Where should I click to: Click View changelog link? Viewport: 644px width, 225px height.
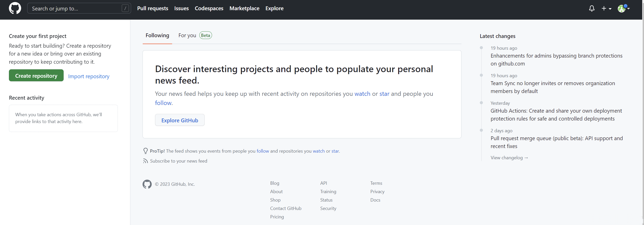[509, 158]
